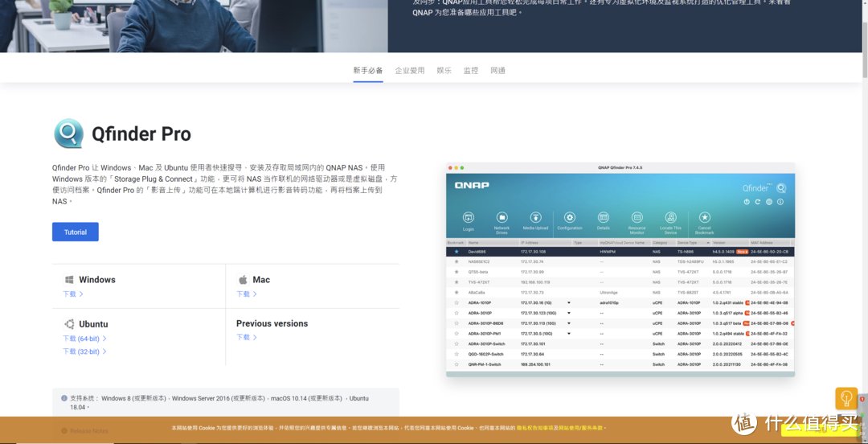Viewport: 868px width, 444px height.
Task: Click the Locate This Device icon
Action: tap(671, 217)
